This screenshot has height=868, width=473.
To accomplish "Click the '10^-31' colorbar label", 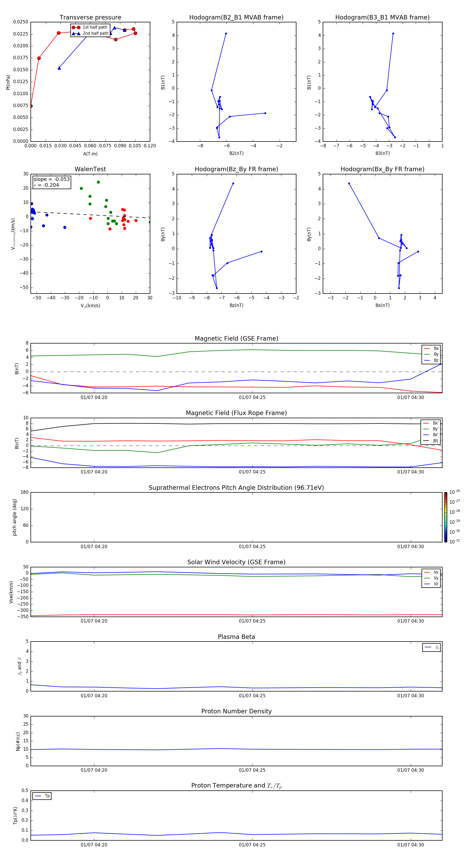I will pyautogui.click(x=455, y=542).
